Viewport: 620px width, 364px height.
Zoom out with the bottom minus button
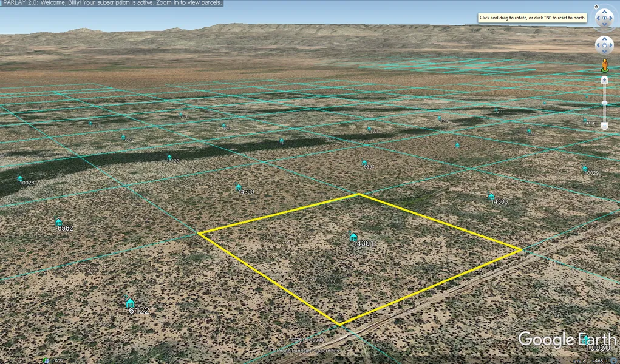tap(604, 126)
